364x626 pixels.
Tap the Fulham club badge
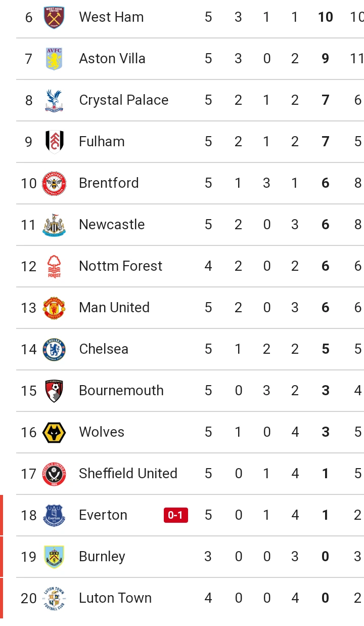click(x=54, y=142)
